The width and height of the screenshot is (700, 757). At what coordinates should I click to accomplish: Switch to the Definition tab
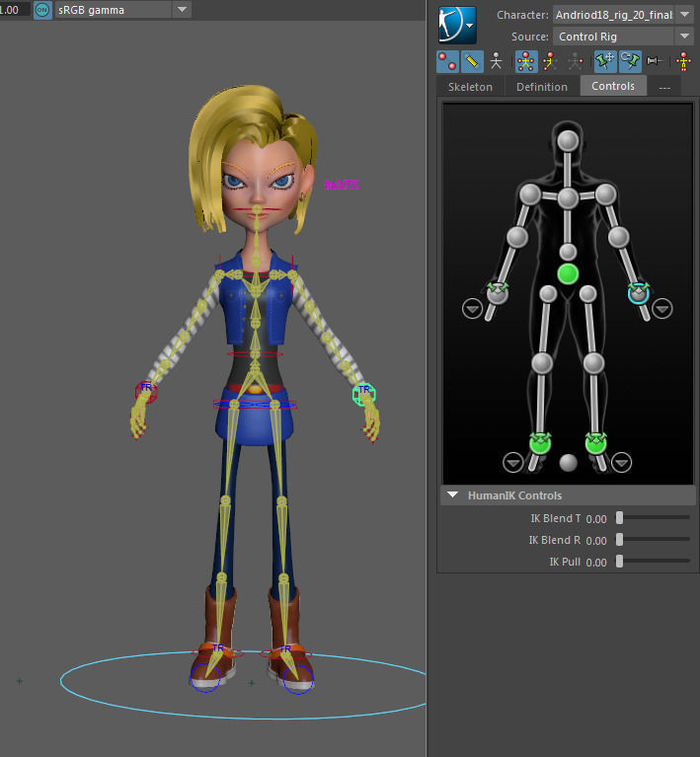pos(542,87)
